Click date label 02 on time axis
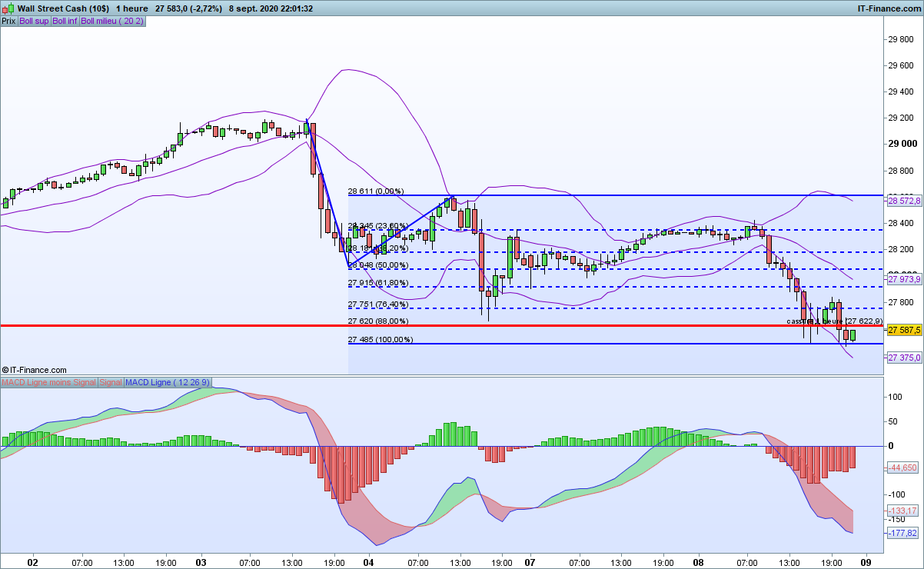The height and width of the screenshot is (569, 924). pos(32,562)
